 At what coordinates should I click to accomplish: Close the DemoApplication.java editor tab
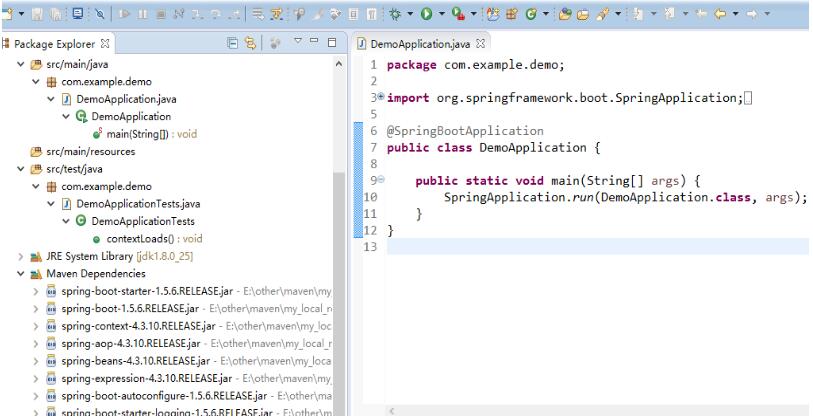480,44
